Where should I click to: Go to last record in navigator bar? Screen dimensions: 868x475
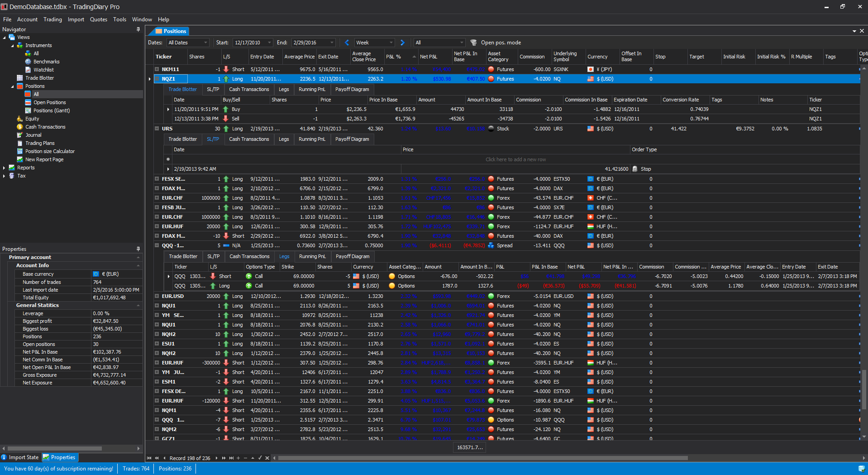[x=231, y=458]
